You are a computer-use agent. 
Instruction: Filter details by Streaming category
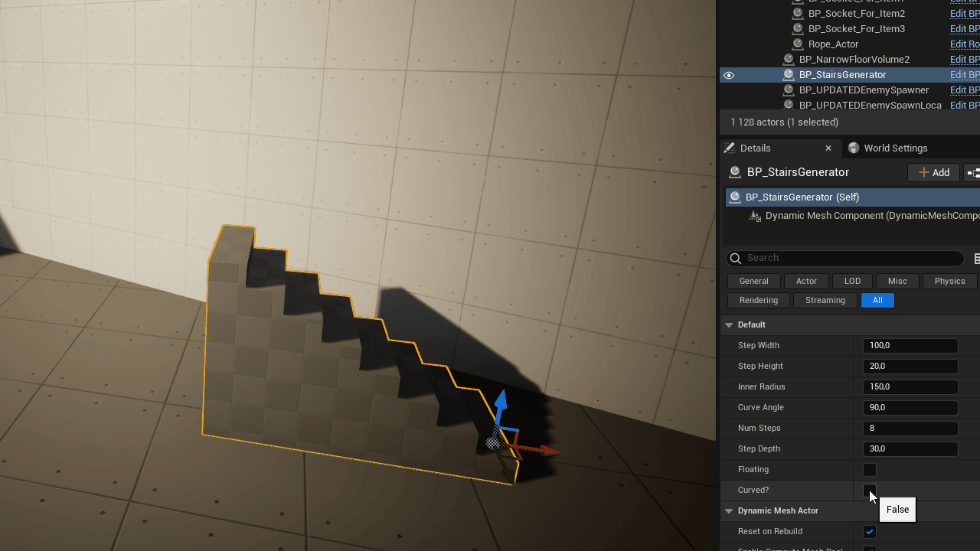click(x=825, y=300)
